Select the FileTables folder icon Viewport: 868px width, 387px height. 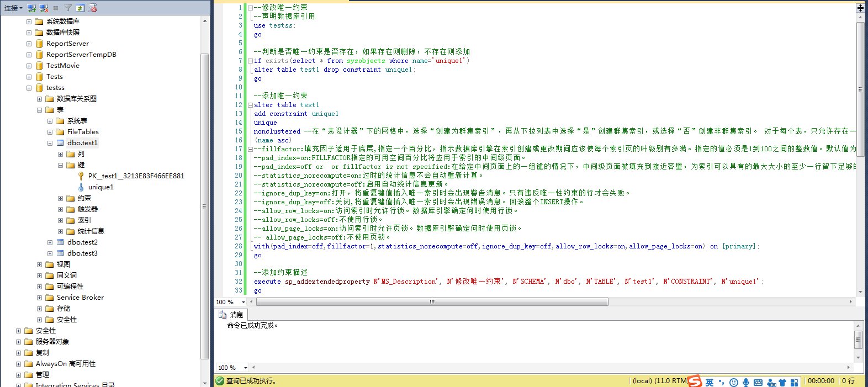click(x=60, y=132)
